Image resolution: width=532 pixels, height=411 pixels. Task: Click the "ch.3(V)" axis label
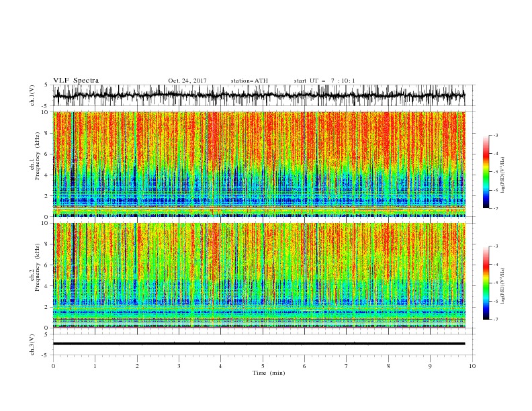[32, 345]
